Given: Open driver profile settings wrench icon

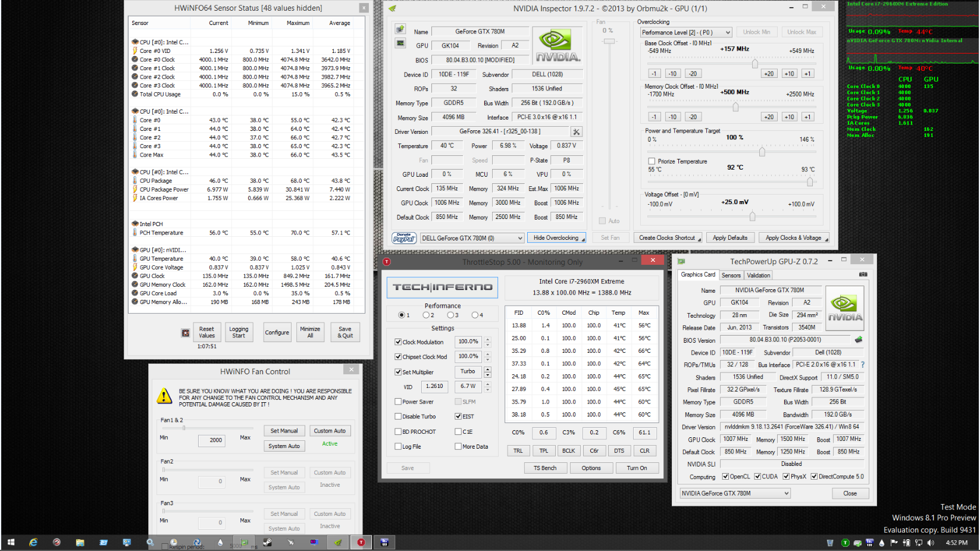Looking at the screenshot, I should pos(576,132).
